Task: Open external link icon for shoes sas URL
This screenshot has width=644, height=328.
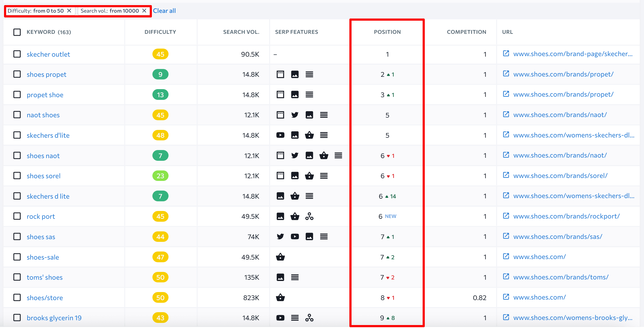Action: (506, 236)
